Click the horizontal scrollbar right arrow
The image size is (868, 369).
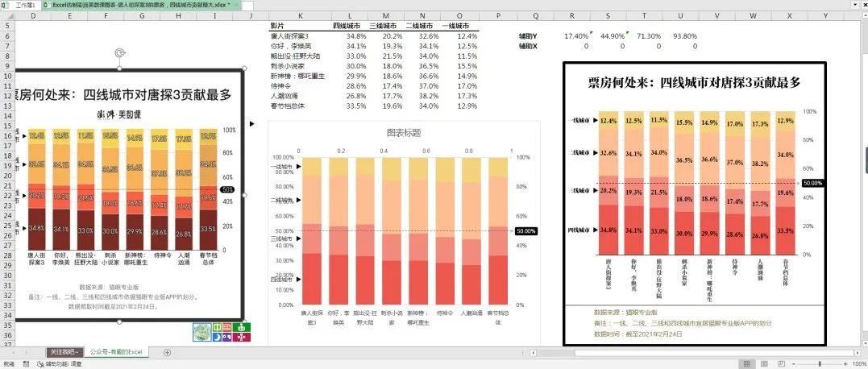pos(858,352)
